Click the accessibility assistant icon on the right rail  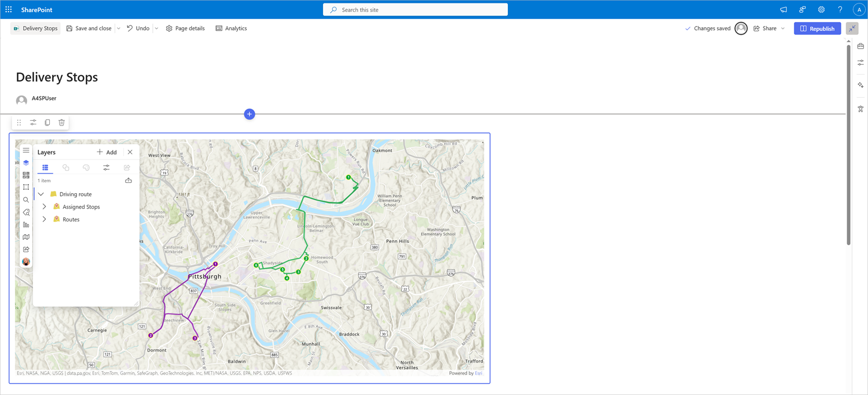pos(860,108)
